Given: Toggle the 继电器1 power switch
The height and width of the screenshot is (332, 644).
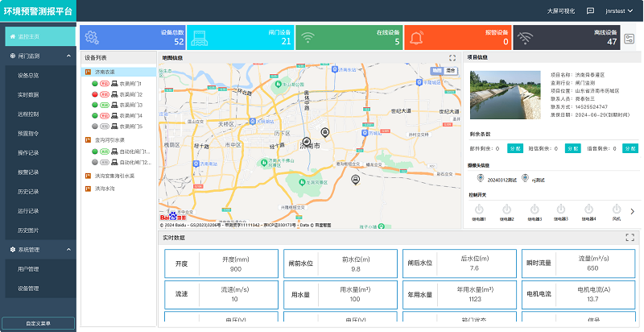Looking at the screenshot, I should click(x=478, y=209).
